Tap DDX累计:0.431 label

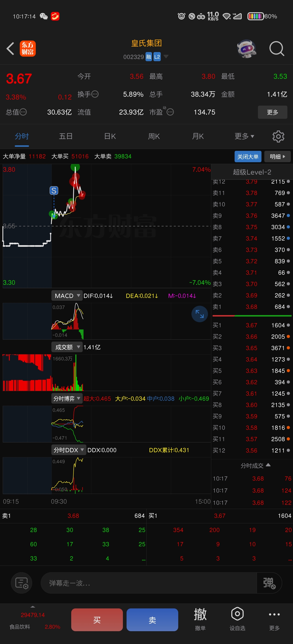coord(169,450)
